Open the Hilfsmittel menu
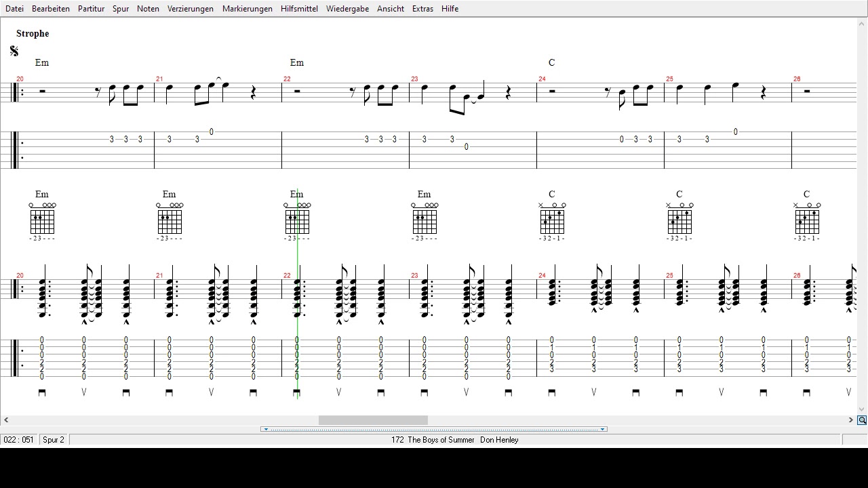The width and height of the screenshot is (868, 488). click(299, 9)
